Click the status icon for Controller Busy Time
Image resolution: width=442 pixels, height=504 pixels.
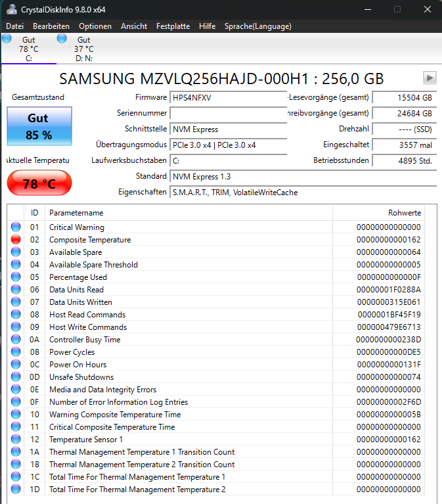16,340
